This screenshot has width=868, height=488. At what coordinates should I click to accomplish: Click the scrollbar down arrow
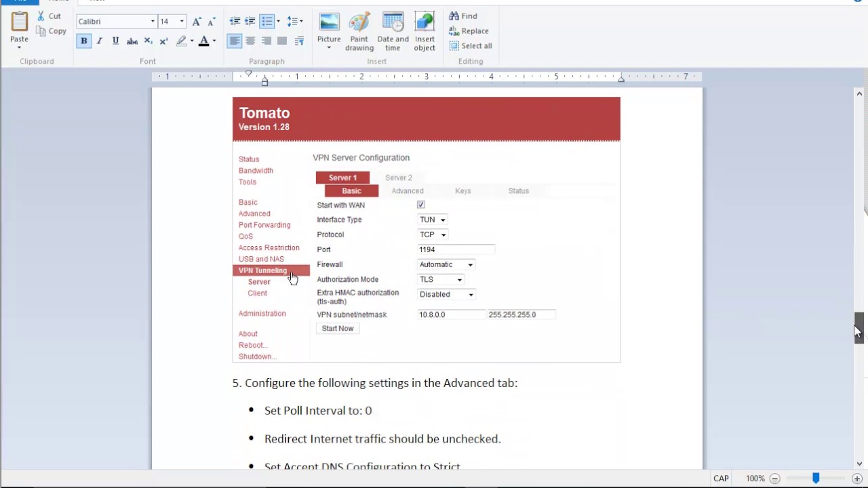point(859,464)
